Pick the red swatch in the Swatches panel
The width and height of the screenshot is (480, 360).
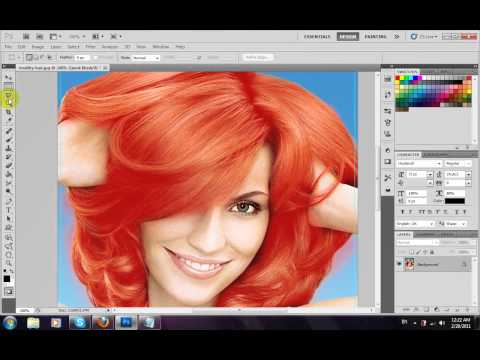point(398,78)
